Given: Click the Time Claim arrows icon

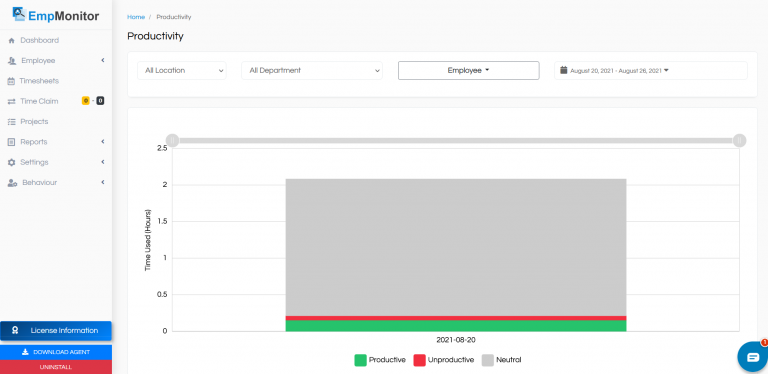Looking at the screenshot, I should [11, 101].
